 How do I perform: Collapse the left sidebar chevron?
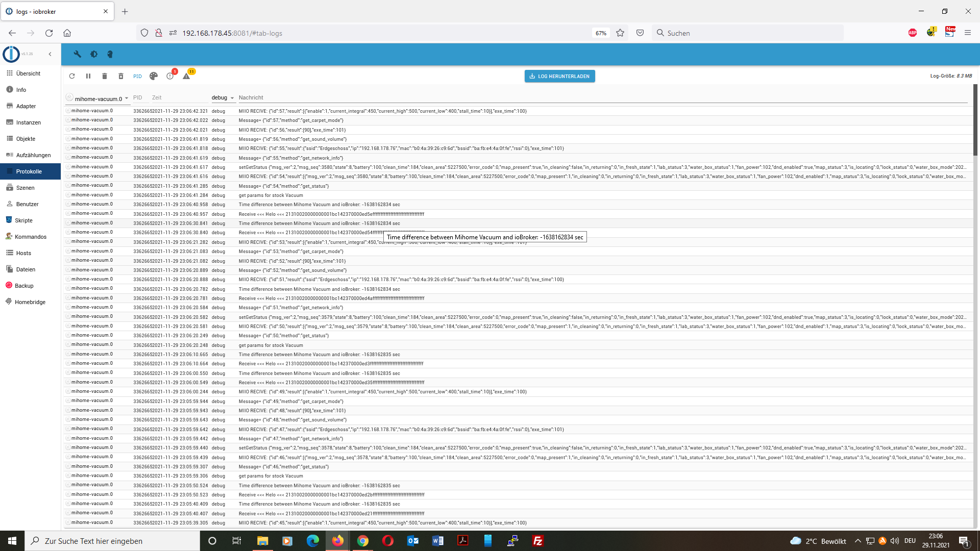point(50,54)
